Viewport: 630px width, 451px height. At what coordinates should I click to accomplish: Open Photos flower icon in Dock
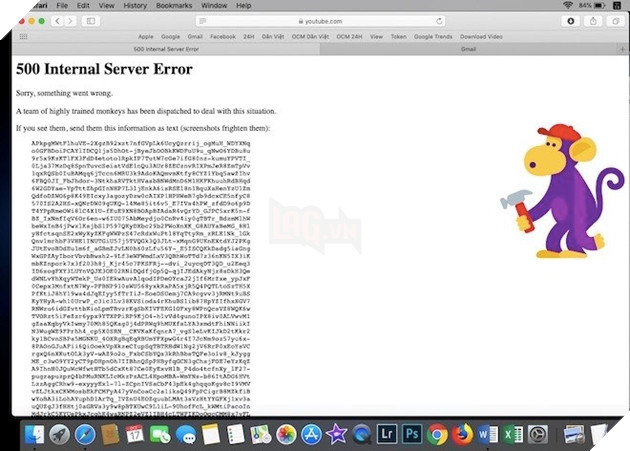[x=286, y=435]
